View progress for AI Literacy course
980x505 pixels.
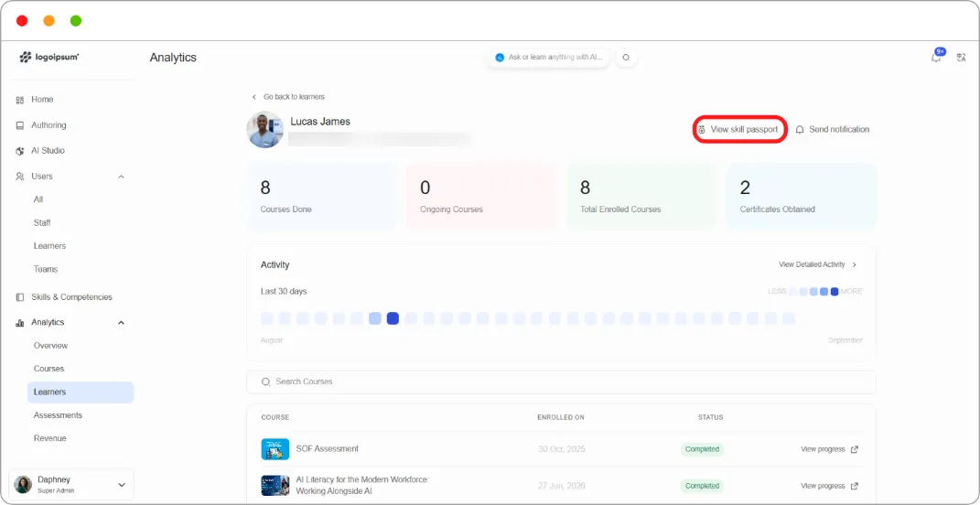823,486
